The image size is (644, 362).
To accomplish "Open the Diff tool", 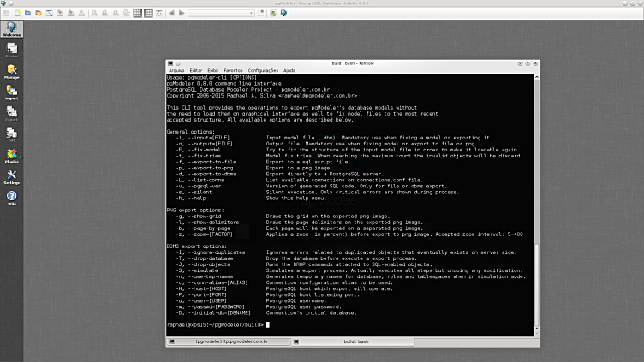I will [x=11, y=134].
